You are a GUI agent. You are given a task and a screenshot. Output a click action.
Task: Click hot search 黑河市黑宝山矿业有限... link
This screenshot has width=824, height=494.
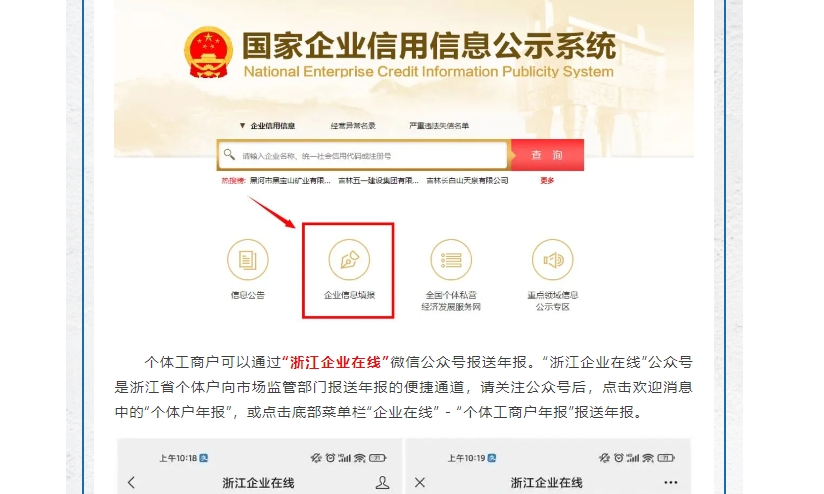pyautogui.click(x=290, y=181)
